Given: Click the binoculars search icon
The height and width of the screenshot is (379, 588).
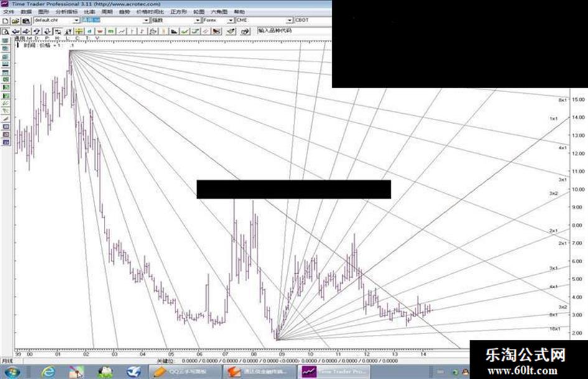Looking at the screenshot, I should tap(245, 32).
